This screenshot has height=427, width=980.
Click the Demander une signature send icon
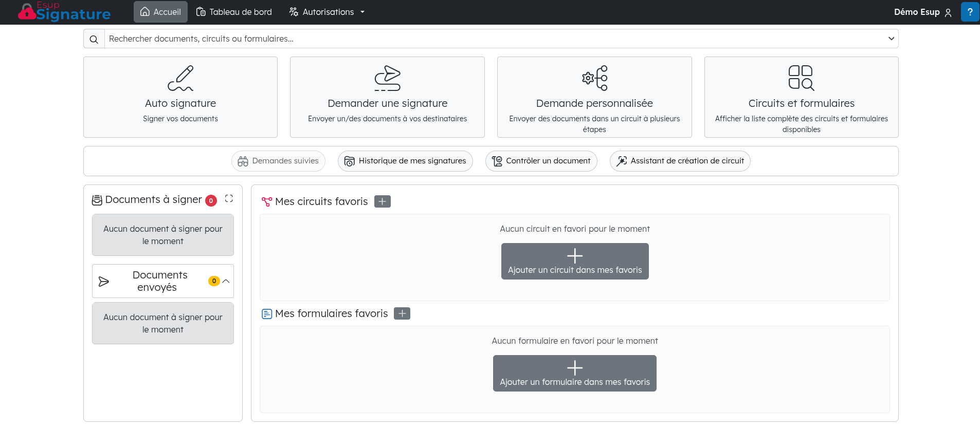pyautogui.click(x=387, y=78)
